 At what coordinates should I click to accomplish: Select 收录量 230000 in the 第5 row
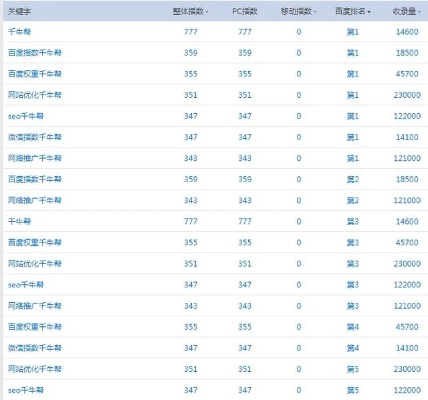click(407, 369)
